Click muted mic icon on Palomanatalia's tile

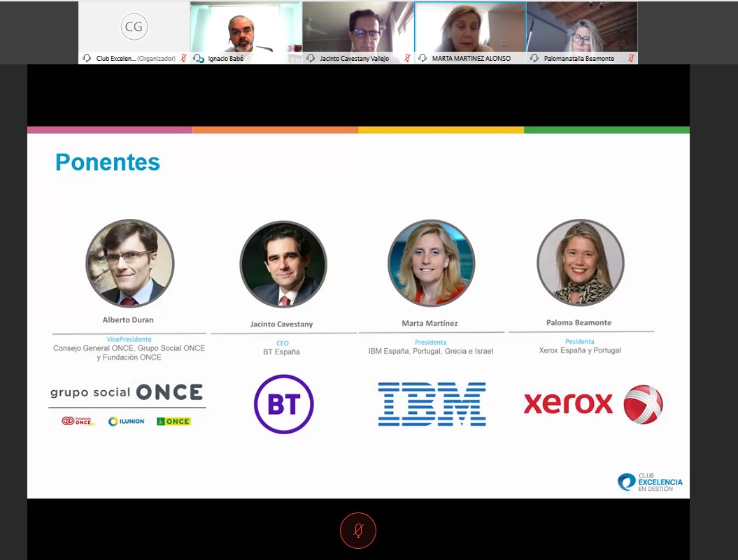point(631,59)
